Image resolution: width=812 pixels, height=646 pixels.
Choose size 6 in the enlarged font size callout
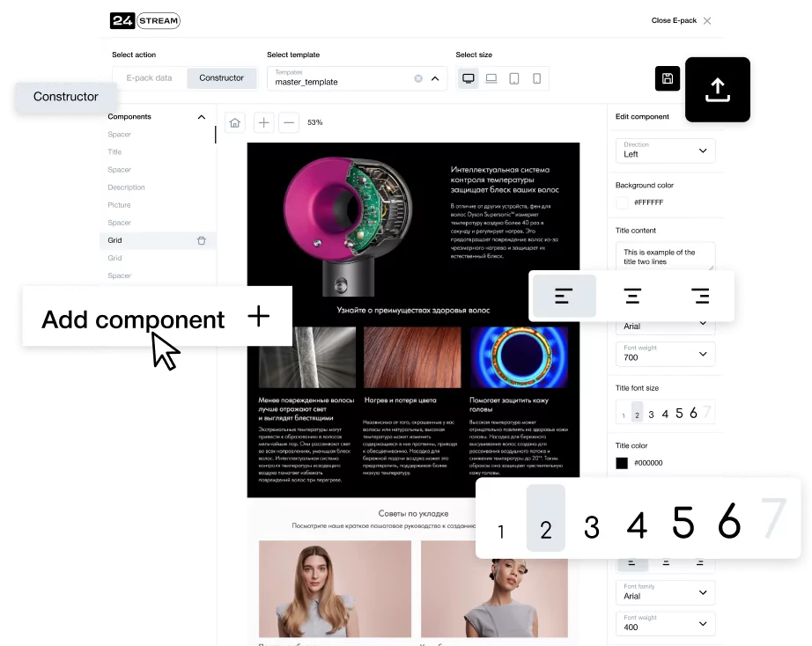pos(729,520)
